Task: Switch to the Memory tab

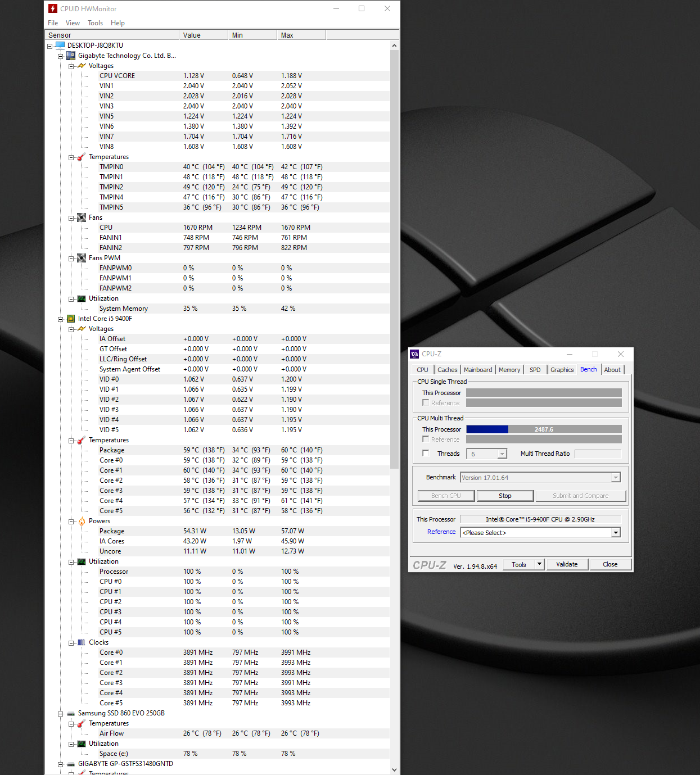Action: (x=509, y=370)
